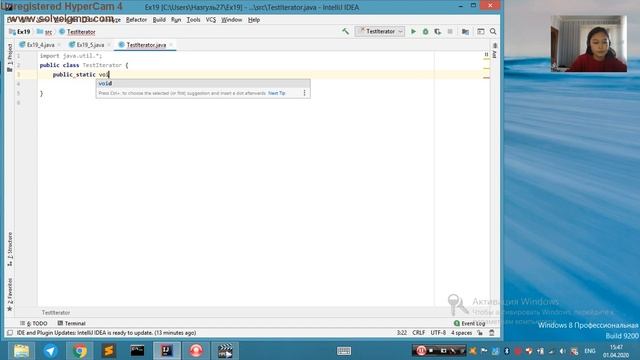Close the Ex19_5.java tab
Viewport: 640px width, 360px height.
[109, 45]
